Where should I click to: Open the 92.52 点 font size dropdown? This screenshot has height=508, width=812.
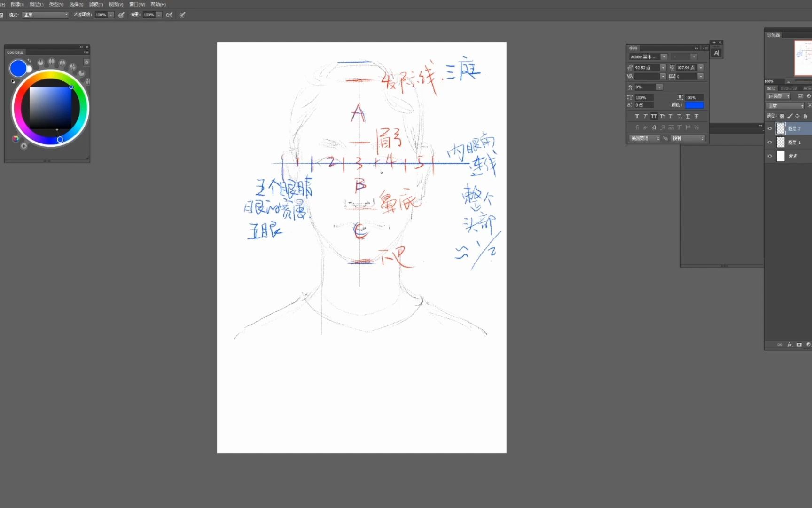[x=663, y=68]
